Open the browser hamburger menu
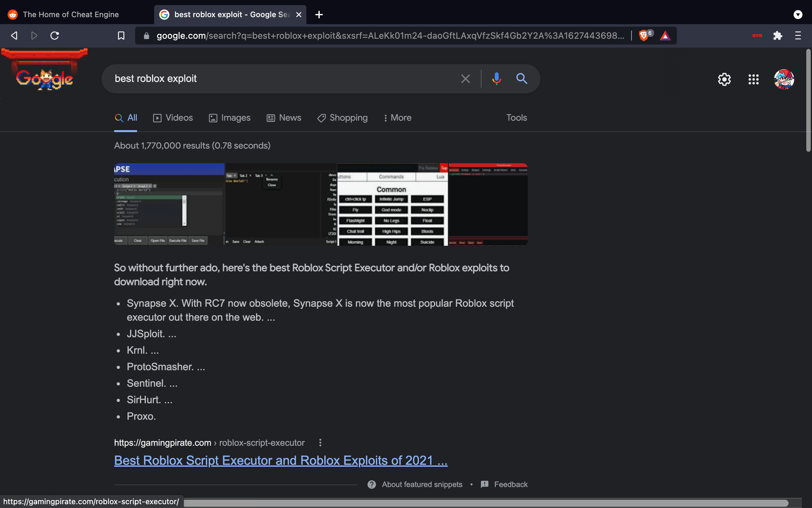The width and height of the screenshot is (812, 508). (x=798, y=36)
